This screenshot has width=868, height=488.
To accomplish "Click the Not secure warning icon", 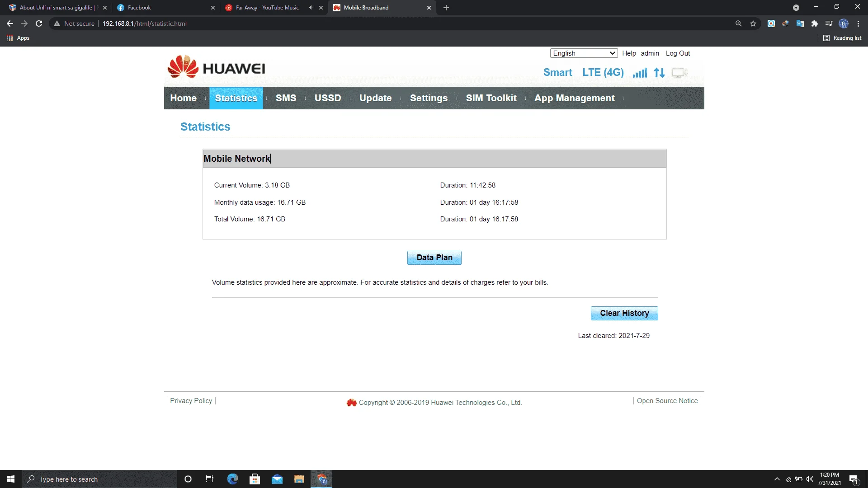I will pos(57,23).
